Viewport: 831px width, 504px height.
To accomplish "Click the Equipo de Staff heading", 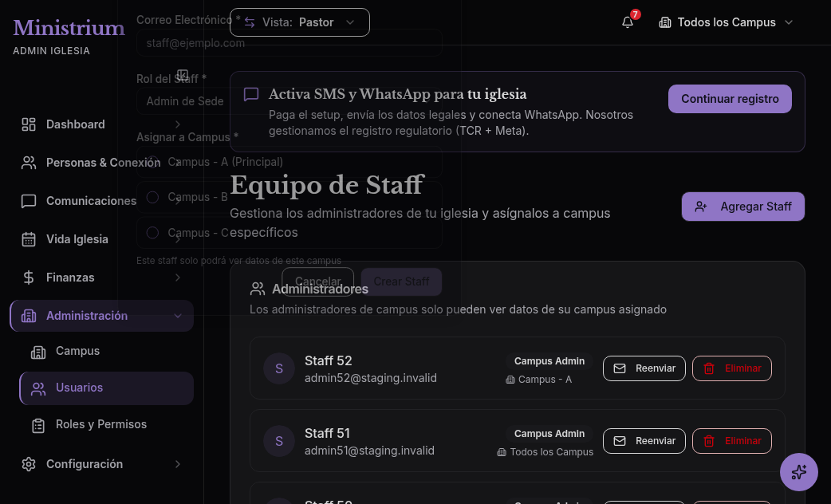I will coord(327,186).
